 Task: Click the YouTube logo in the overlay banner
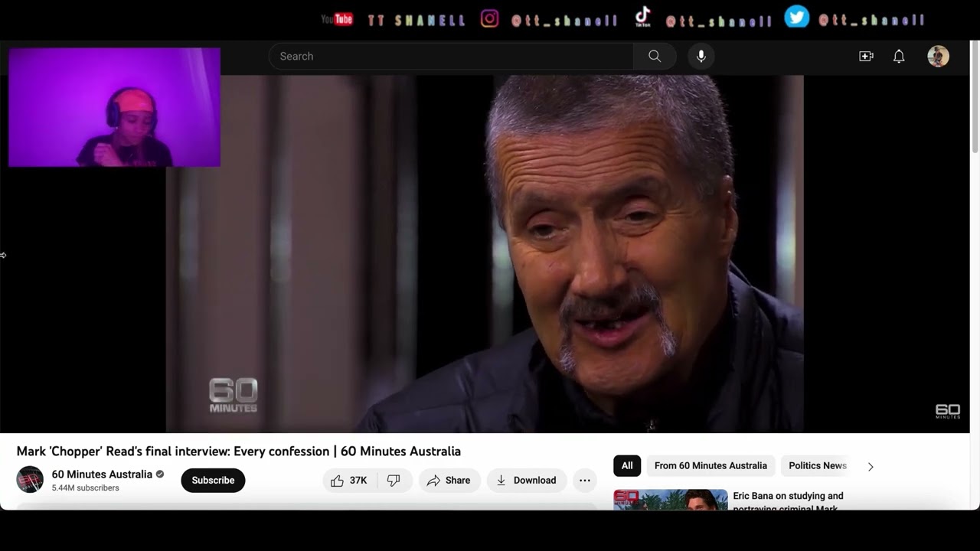pos(337,19)
